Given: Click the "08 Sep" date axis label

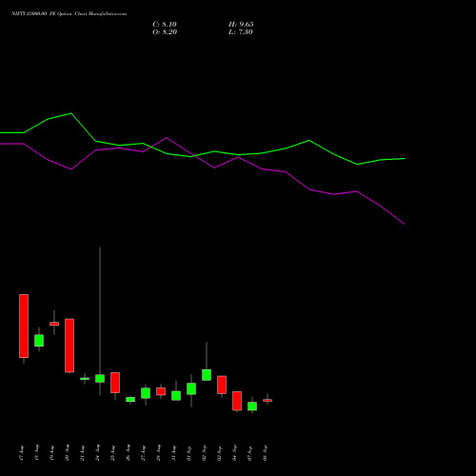Looking at the screenshot, I should (x=266, y=452).
